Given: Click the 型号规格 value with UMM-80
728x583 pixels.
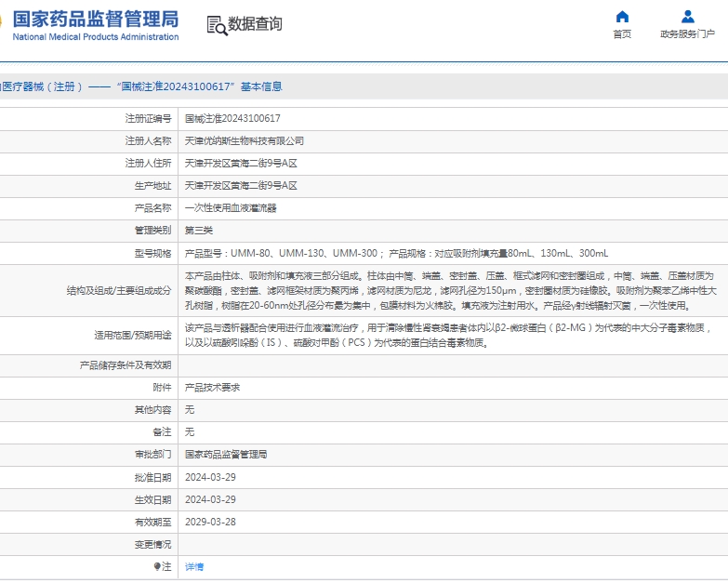Looking at the screenshot, I should (x=396, y=253).
